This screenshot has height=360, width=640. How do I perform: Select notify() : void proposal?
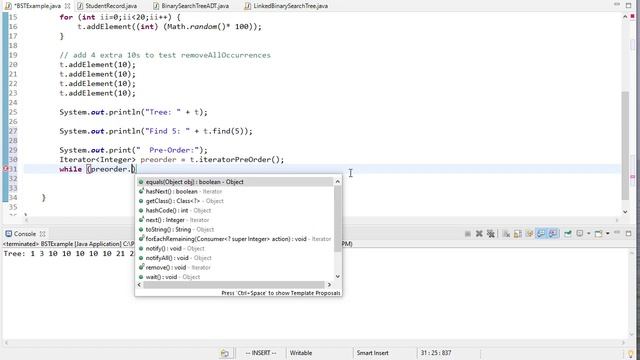(x=235, y=248)
